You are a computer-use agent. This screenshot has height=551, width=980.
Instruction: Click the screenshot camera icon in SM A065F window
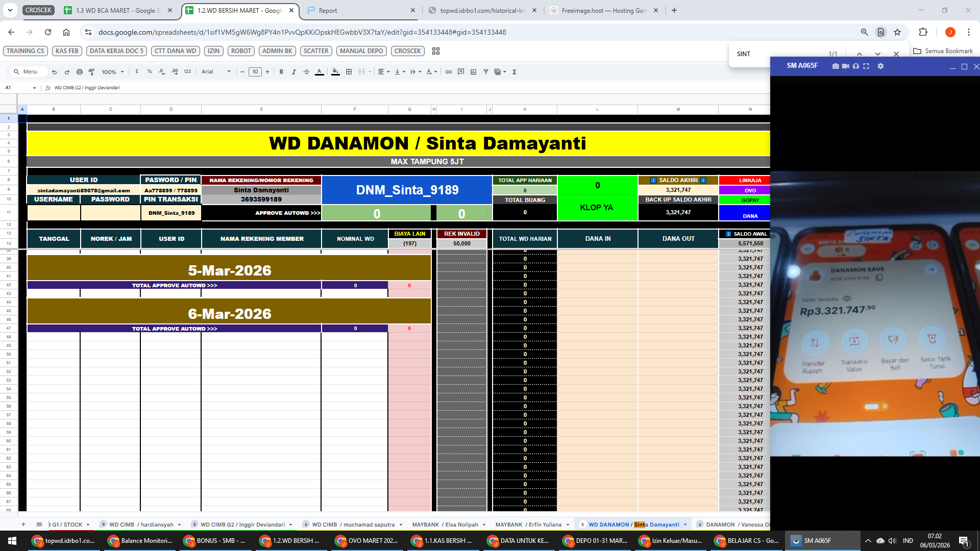click(x=836, y=66)
